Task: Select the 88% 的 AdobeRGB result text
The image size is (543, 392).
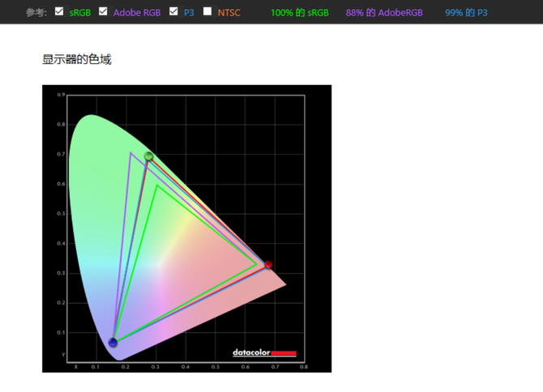Action: coord(383,13)
